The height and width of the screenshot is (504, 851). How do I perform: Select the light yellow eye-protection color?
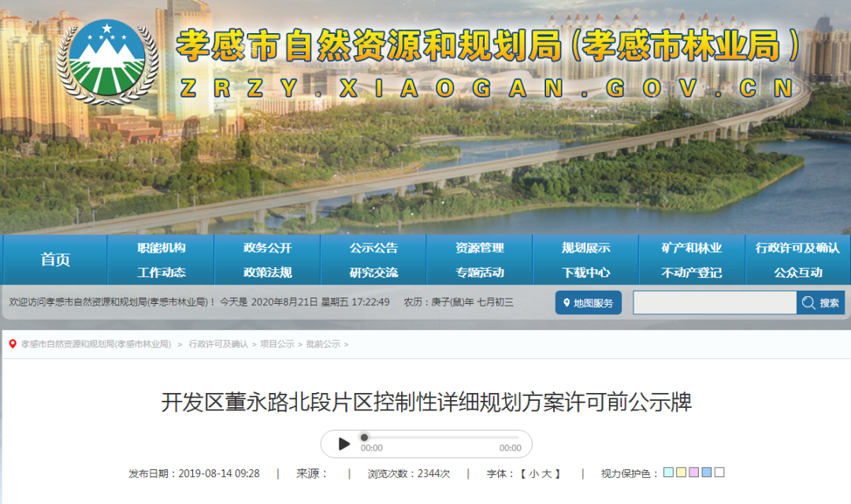tap(681, 472)
